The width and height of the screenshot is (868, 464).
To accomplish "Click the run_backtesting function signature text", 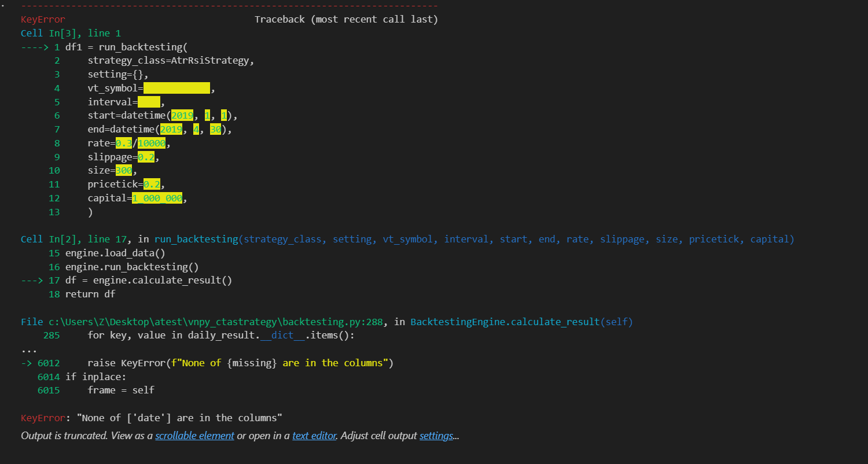I will pos(474,239).
